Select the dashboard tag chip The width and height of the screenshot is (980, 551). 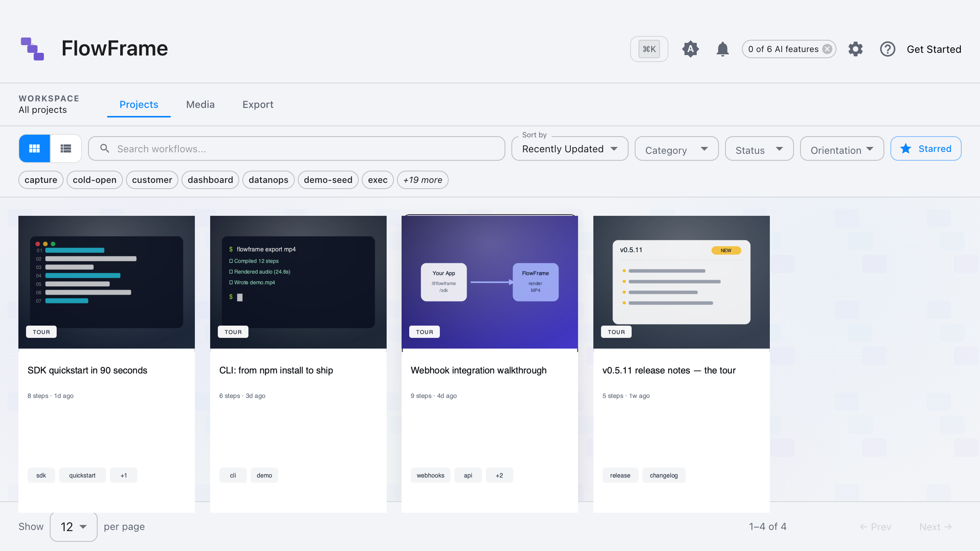(x=210, y=180)
